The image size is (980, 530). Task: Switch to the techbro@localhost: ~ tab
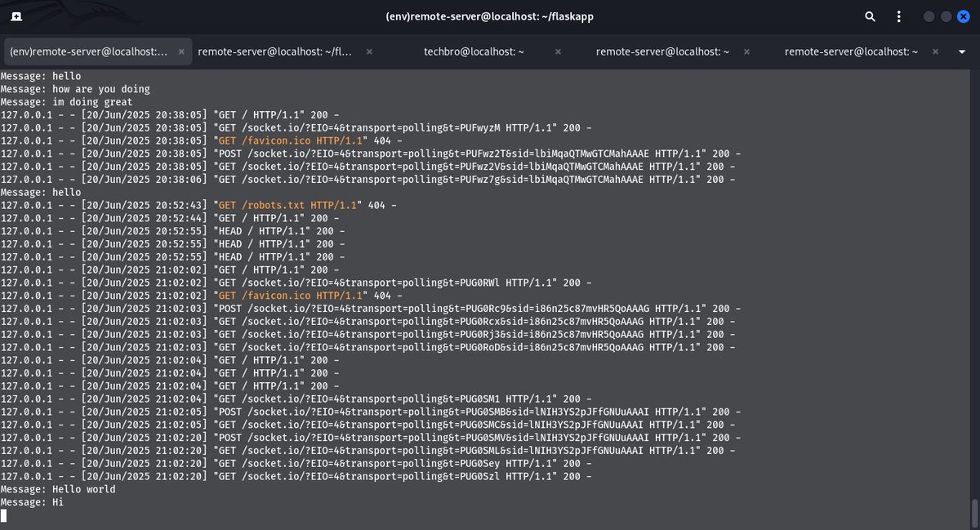pos(474,51)
